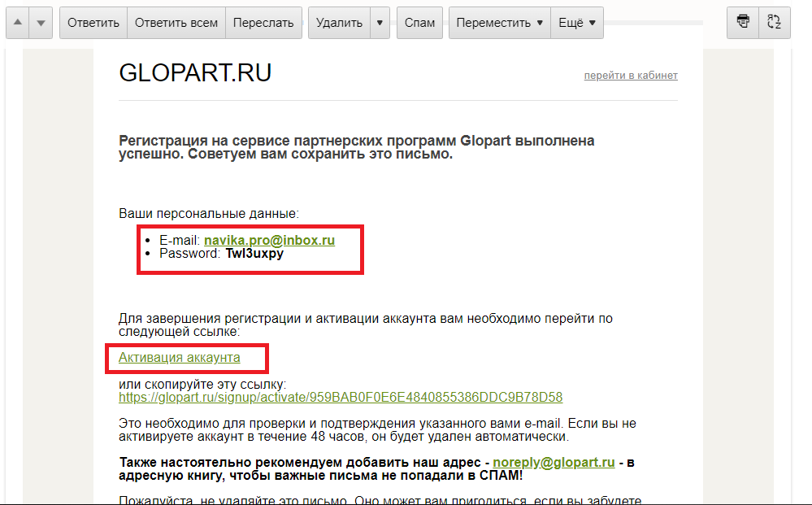
Task: Open dropdown arrow next to Удалить
Action: tap(380, 23)
